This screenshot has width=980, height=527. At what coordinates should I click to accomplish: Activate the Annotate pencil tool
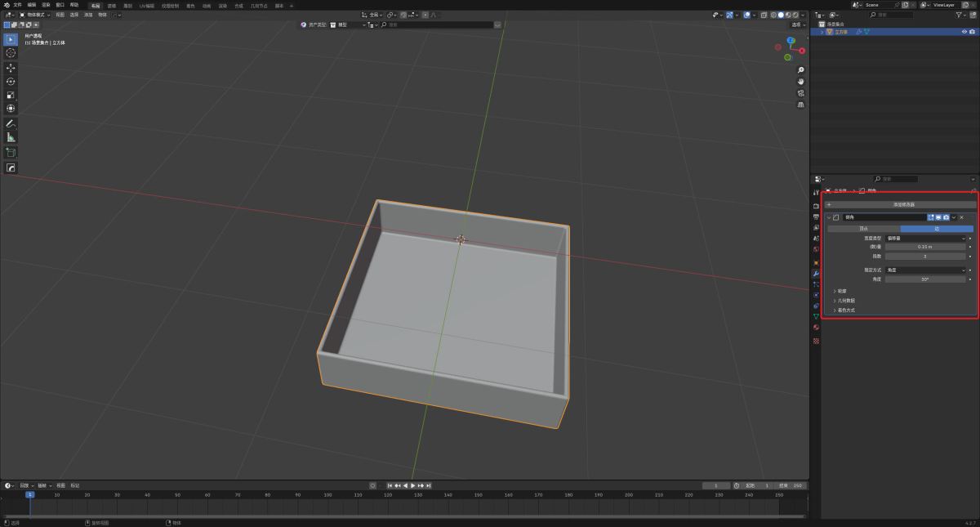pyautogui.click(x=11, y=123)
